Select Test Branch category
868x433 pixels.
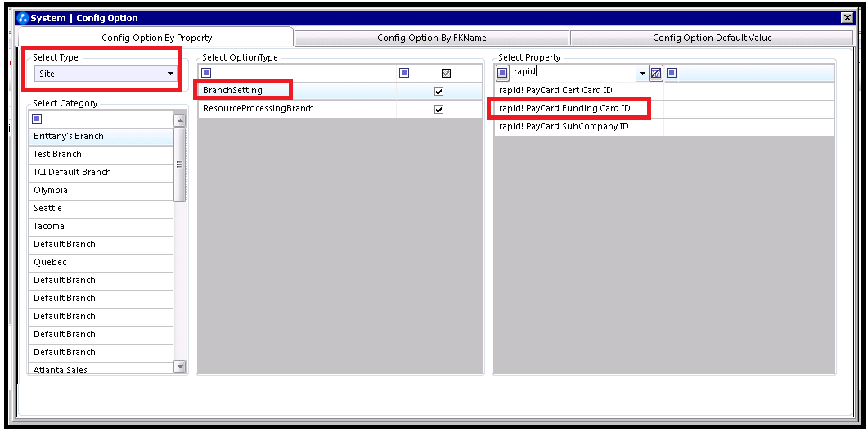pyautogui.click(x=101, y=155)
